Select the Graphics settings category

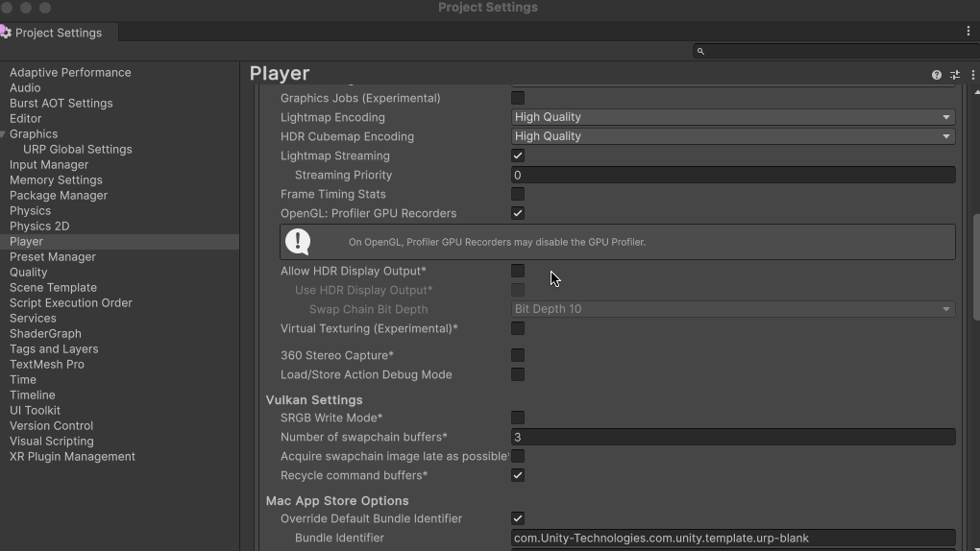[34, 133]
